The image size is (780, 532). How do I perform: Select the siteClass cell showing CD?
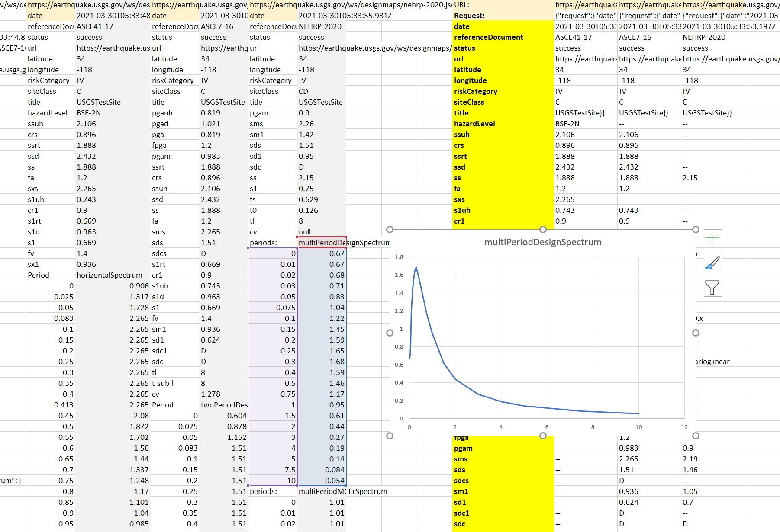tap(303, 91)
